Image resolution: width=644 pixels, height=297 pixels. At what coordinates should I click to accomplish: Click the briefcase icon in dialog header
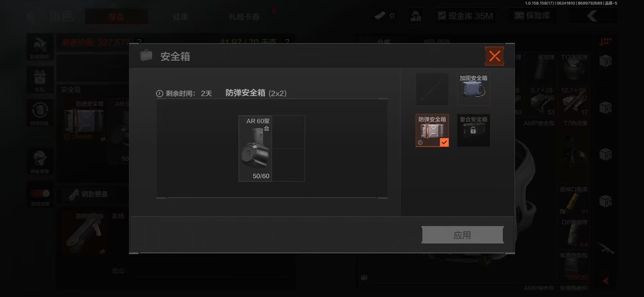tap(146, 55)
